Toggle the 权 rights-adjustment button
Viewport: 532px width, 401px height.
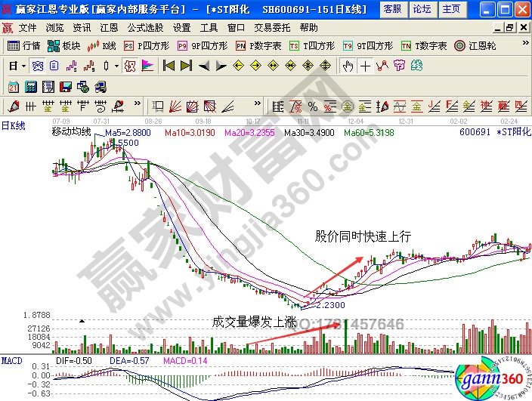(x=130, y=66)
